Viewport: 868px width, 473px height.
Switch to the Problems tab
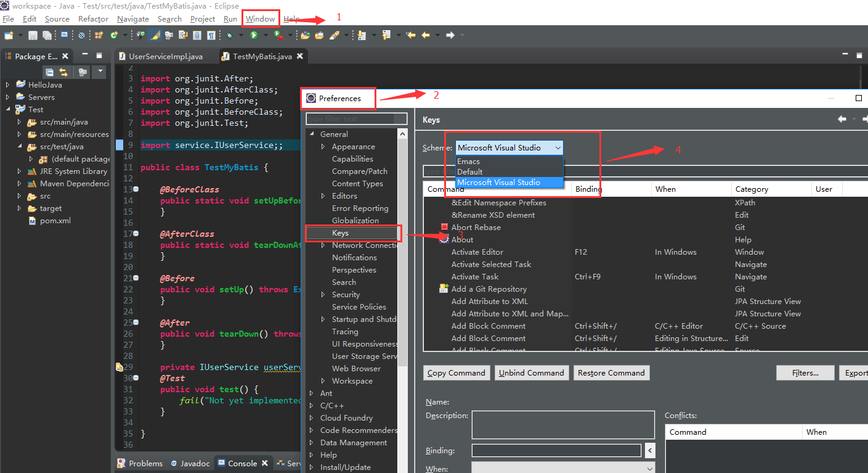[140, 463]
